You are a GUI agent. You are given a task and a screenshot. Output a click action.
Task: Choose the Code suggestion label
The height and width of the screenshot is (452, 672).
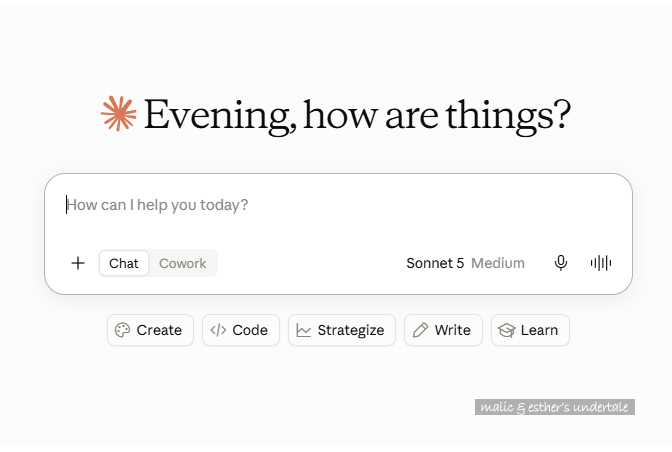(250, 330)
